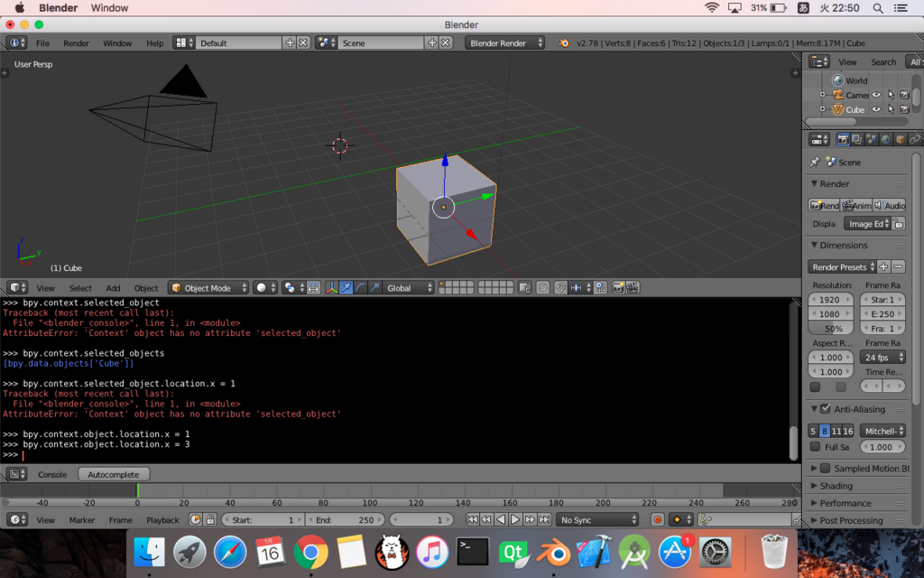
Task: Open the Outliner editor type selector icon
Action: tap(819, 62)
